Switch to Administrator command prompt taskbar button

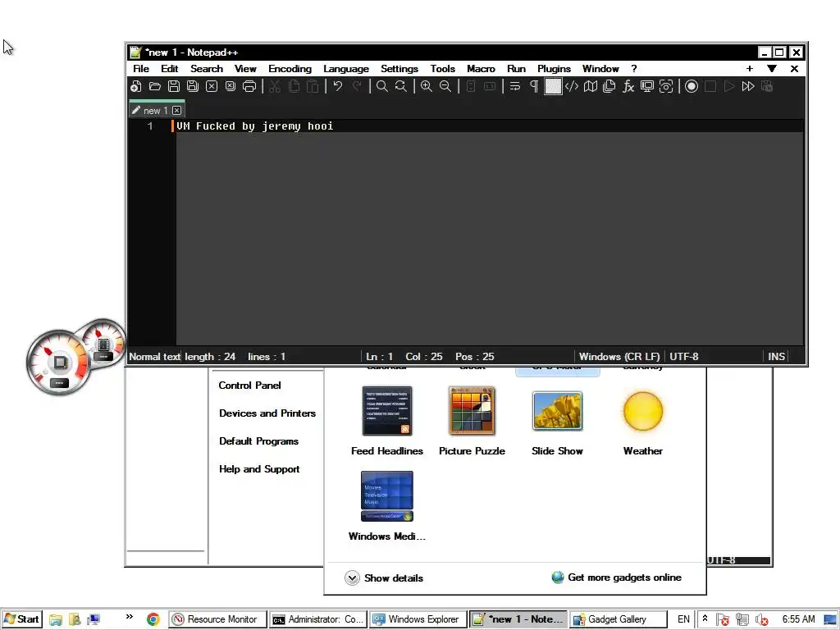[x=318, y=619]
